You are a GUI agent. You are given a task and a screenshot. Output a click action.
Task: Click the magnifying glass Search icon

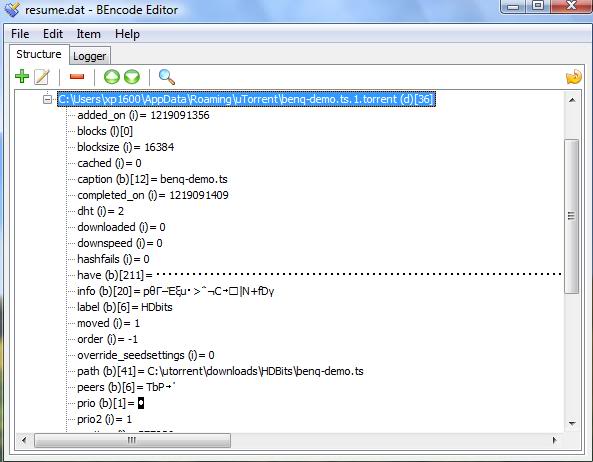tap(166, 77)
